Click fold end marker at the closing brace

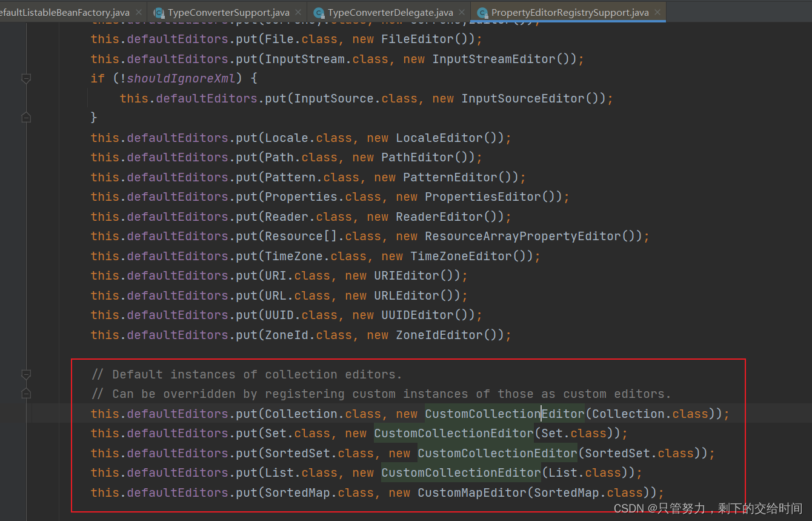[25, 117]
